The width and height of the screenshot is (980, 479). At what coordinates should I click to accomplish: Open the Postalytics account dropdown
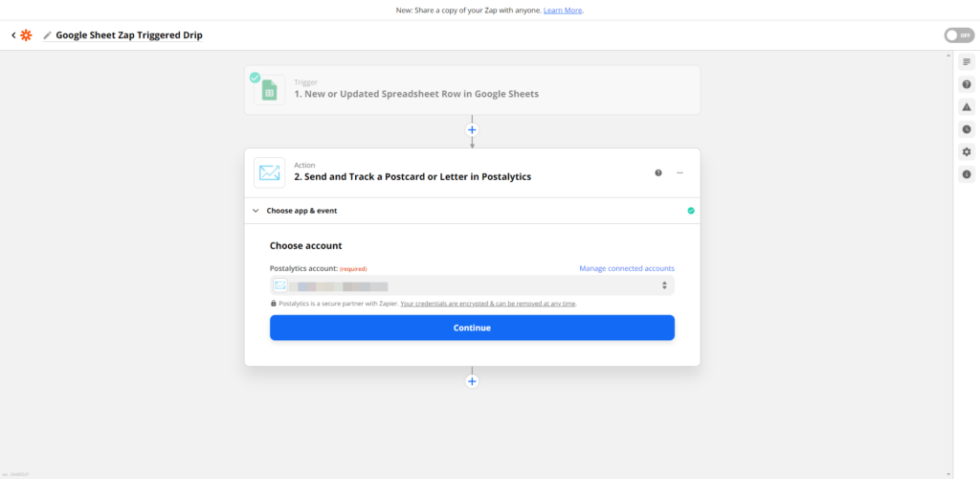tap(472, 285)
